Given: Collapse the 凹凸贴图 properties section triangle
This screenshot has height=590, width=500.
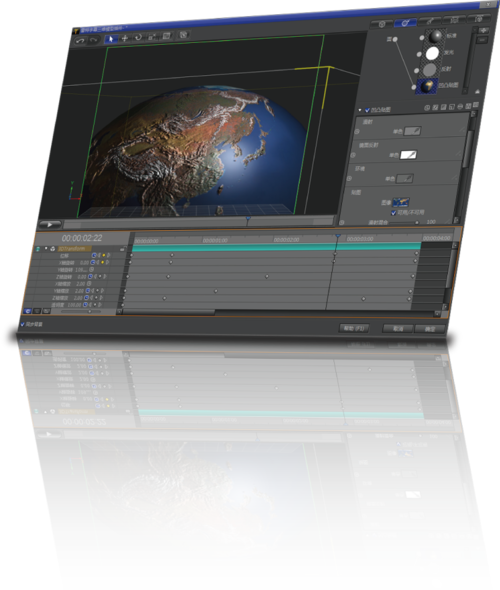Looking at the screenshot, I should coord(360,110).
